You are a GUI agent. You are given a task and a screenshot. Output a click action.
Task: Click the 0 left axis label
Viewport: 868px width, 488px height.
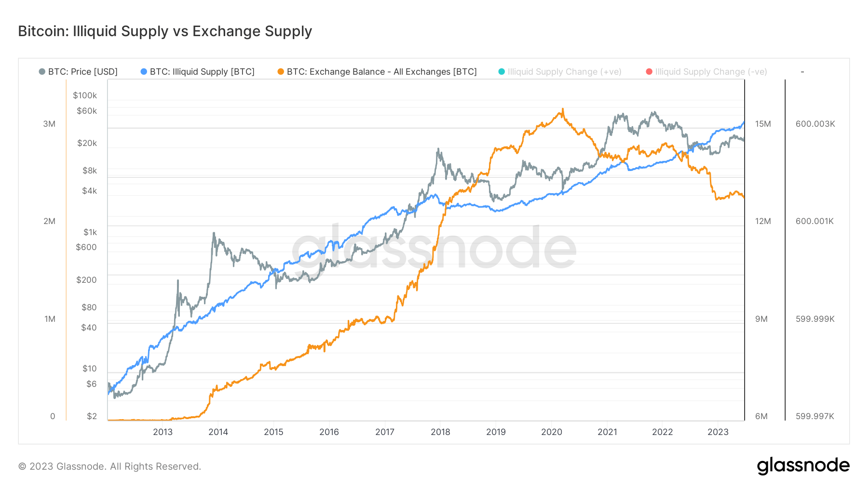tap(53, 416)
